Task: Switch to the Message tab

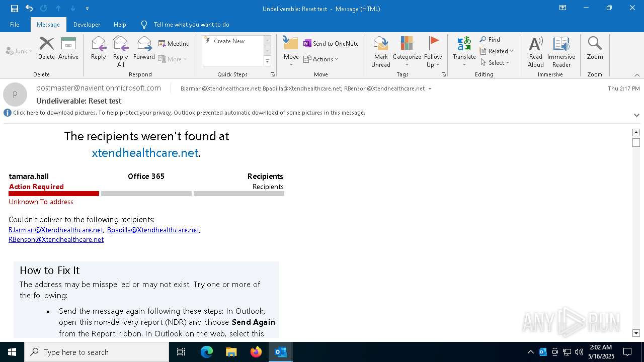Action: 48,25
